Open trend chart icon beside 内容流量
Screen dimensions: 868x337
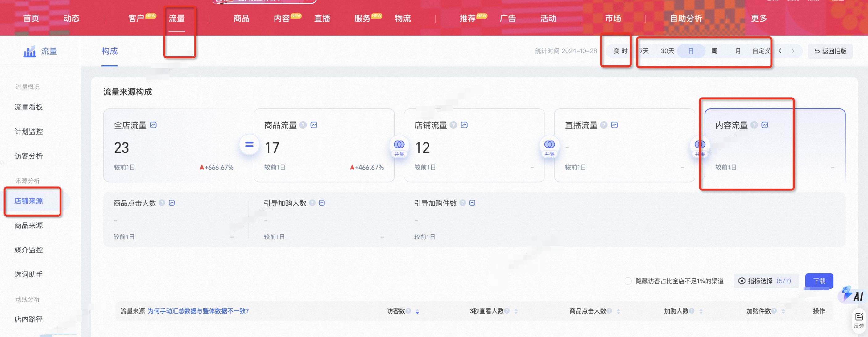point(765,125)
